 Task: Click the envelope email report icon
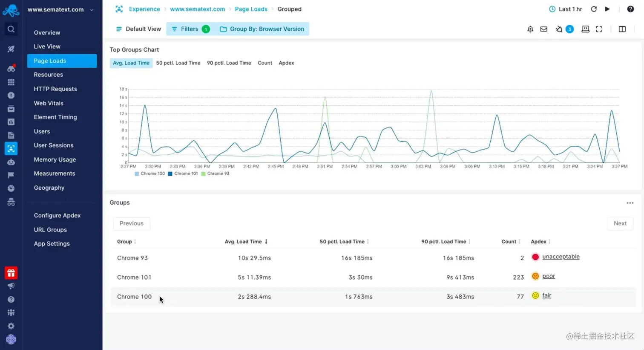(x=544, y=29)
